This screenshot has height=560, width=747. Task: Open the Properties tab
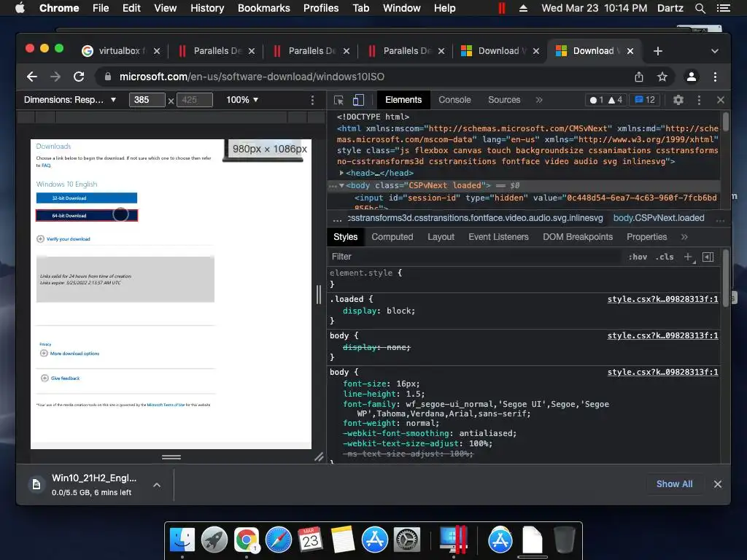[646, 237]
